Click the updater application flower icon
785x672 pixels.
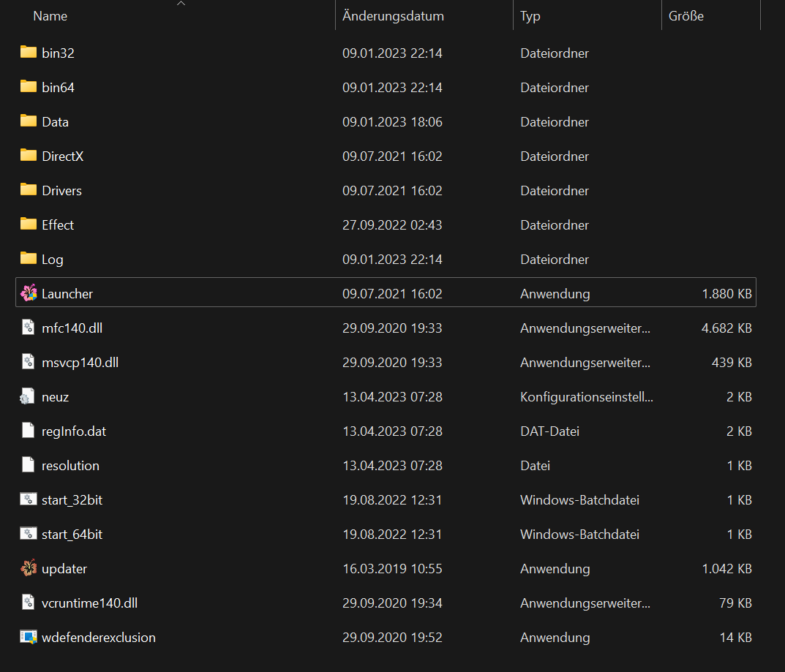(29, 568)
